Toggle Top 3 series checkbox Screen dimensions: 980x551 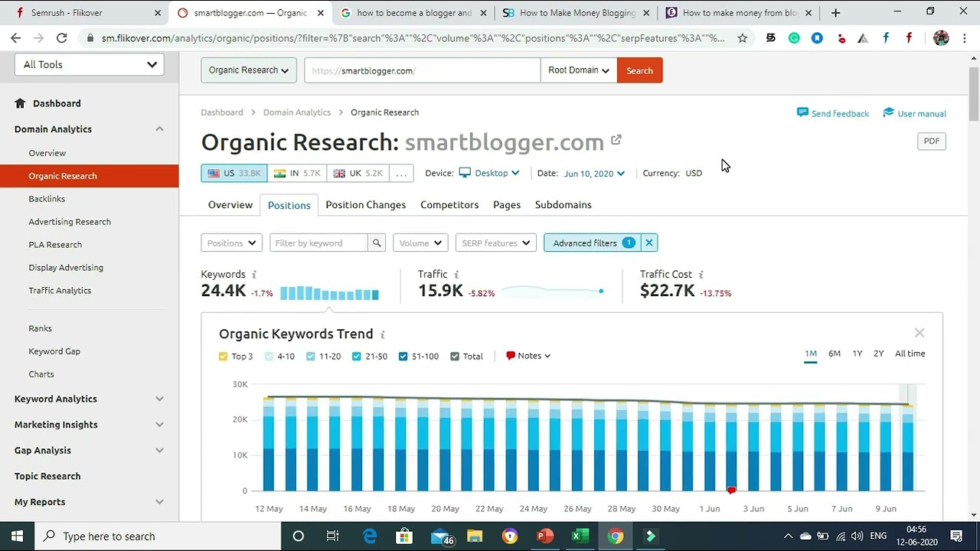(x=223, y=356)
